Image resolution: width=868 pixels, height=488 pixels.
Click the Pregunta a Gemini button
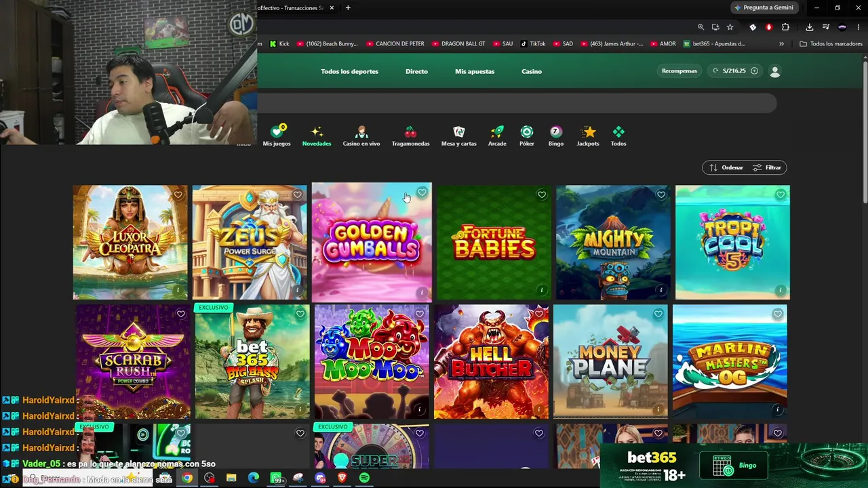pos(764,7)
